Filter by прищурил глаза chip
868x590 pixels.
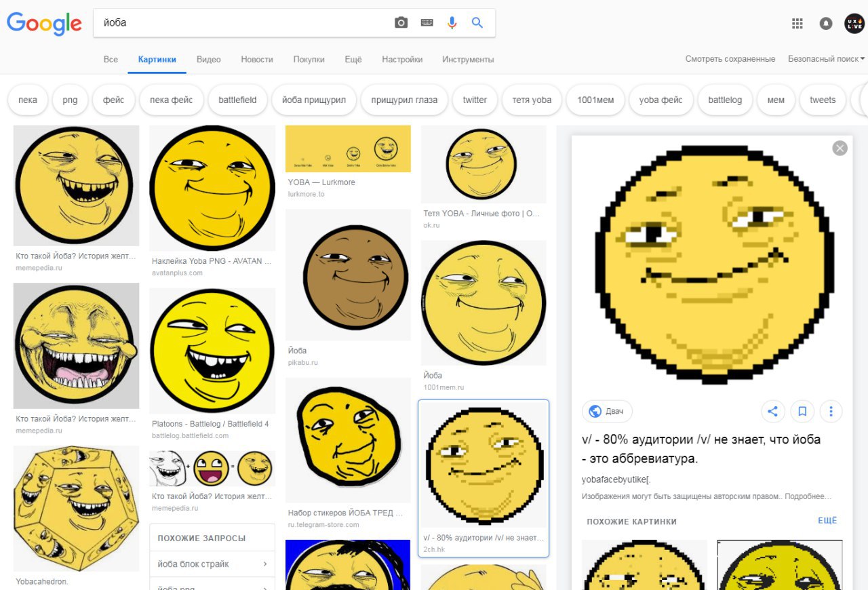(x=404, y=100)
